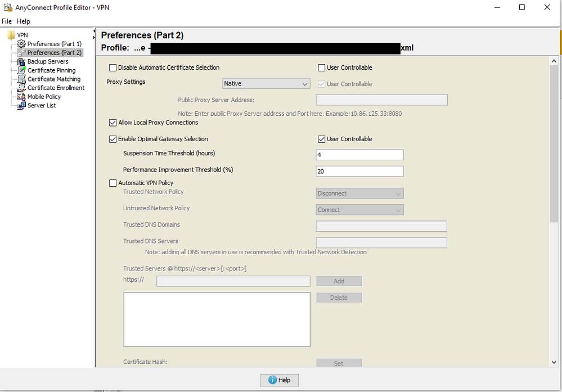Click the Help button at bottom

point(279,380)
